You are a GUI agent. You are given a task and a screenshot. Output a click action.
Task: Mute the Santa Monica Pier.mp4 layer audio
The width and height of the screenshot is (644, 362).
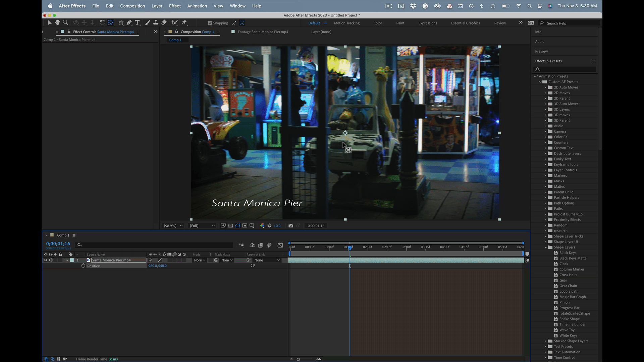pos(50,260)
